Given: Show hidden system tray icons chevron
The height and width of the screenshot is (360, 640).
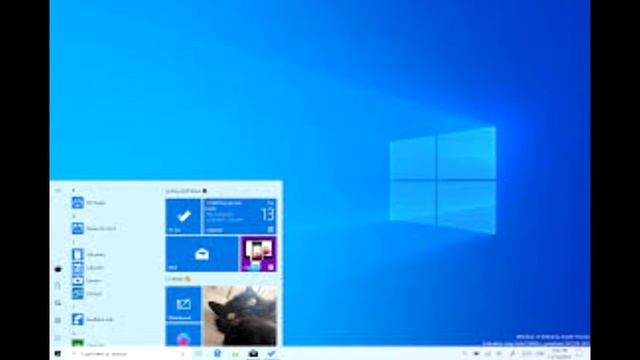Looking at the screenshot, I should click(x=464, y=353).
